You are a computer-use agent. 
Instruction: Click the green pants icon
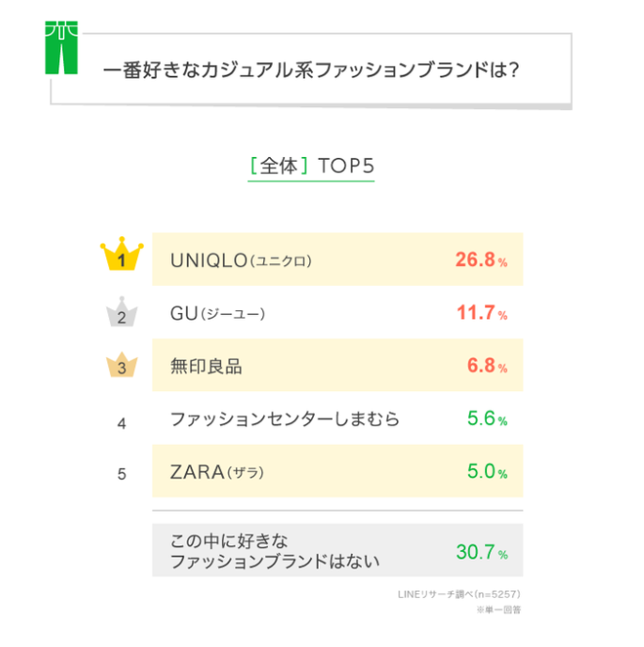pos(61,47)
